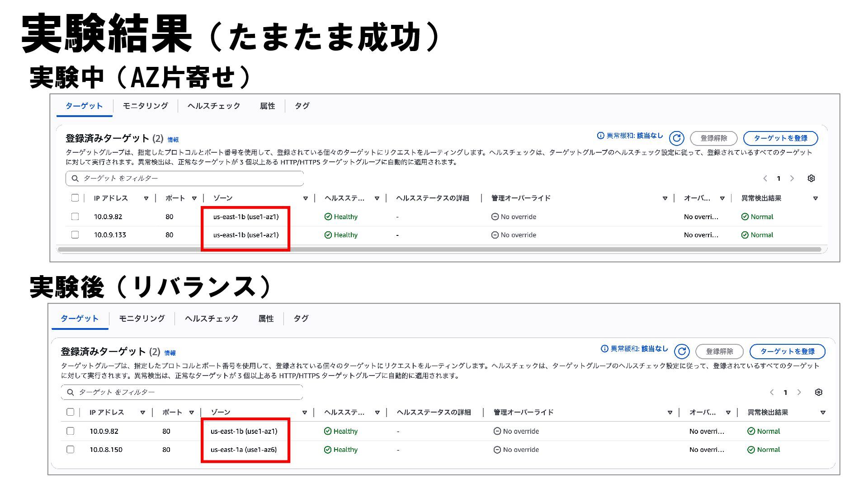The image size is (868, 488).
Task: Sort by ゾーン column arrow in top table
Action: click(x=305, y=198)
